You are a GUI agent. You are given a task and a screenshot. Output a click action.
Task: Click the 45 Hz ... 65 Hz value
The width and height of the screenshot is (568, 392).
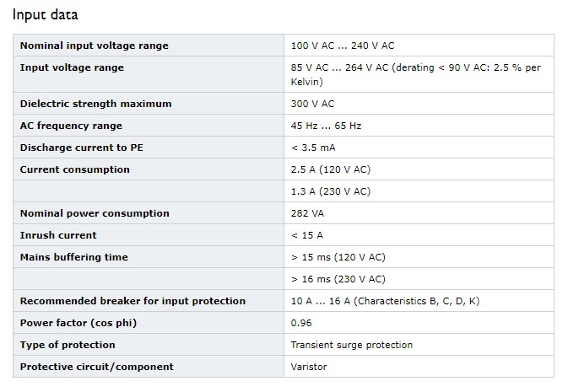[326, 126]
